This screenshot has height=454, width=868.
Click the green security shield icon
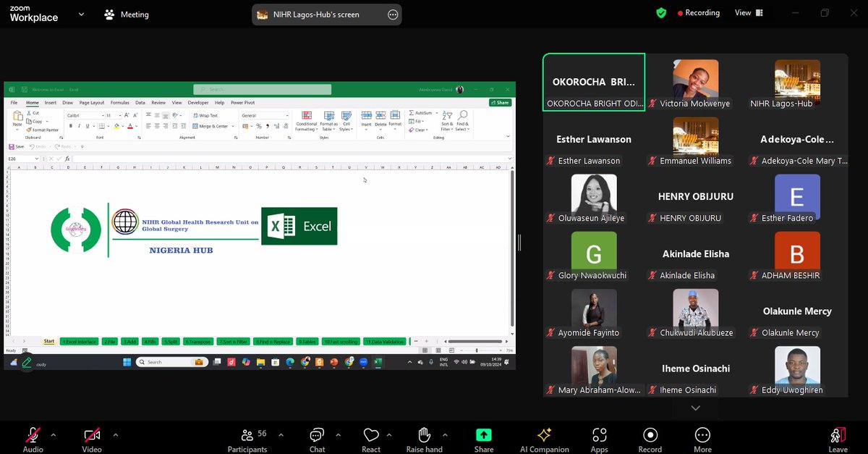pos(661,13)
